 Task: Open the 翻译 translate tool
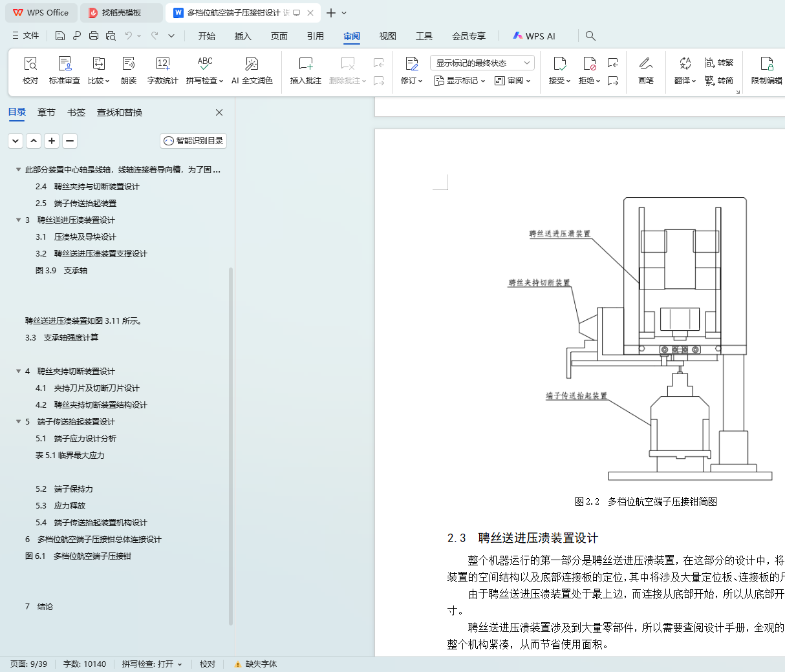(685, 70)
